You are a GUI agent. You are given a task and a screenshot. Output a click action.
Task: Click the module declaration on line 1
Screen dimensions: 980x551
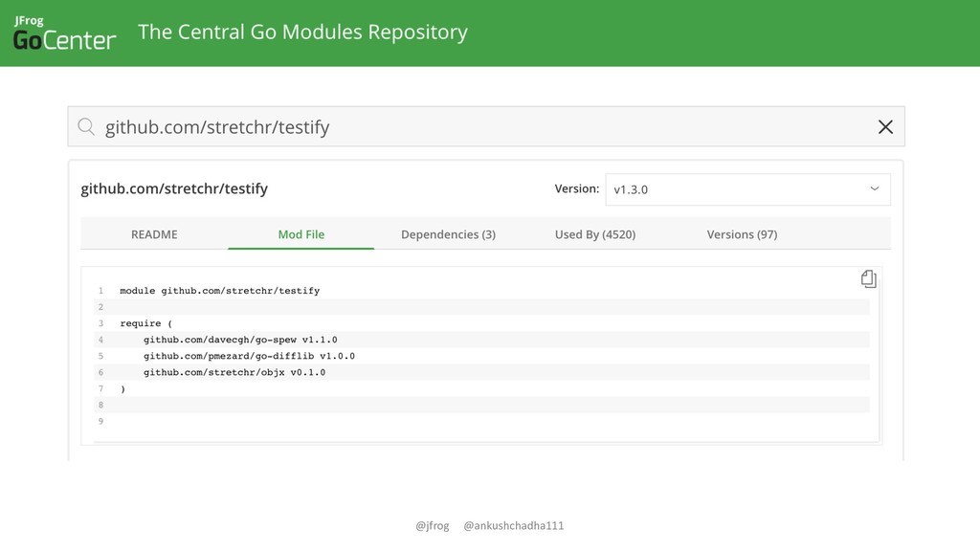pyautogui.click(x=220, y=291)
